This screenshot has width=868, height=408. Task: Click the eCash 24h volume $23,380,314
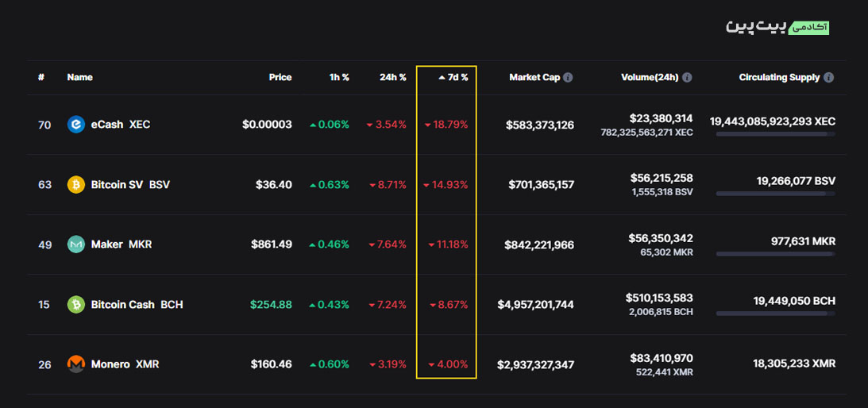(661, 118)
